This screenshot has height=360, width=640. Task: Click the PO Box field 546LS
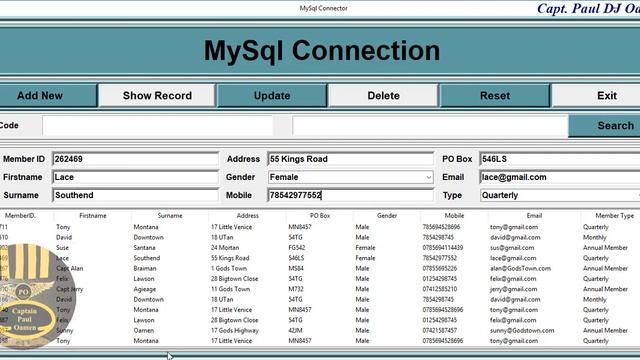click(x=560, y=159)
